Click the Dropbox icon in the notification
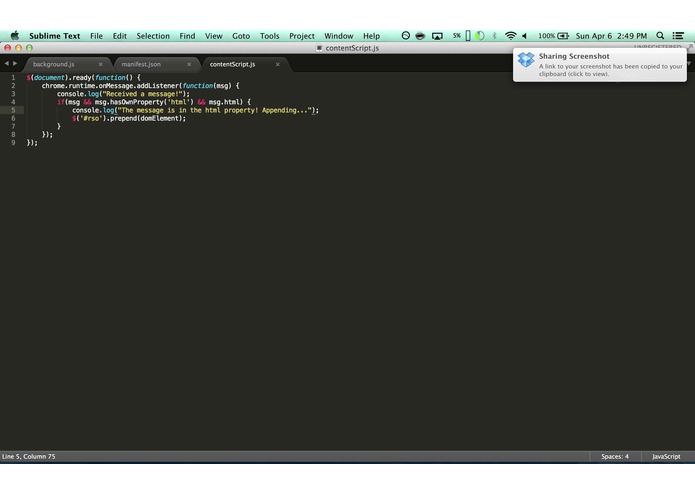The image size is (695, 494). [x=526, y=59]
